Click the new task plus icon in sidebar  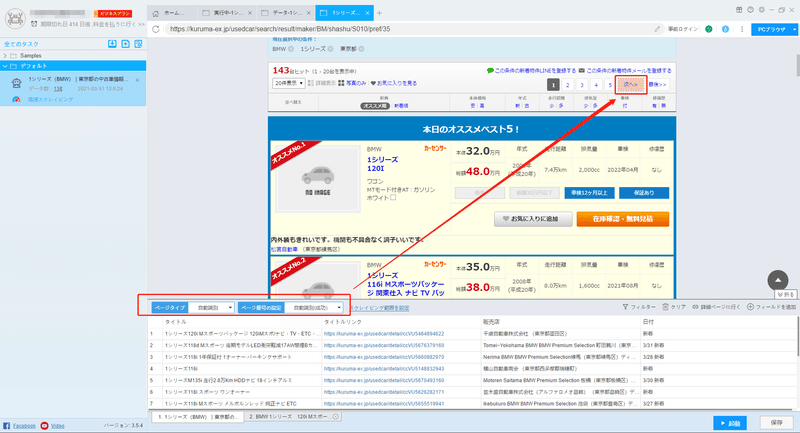[x=126, y=44]
